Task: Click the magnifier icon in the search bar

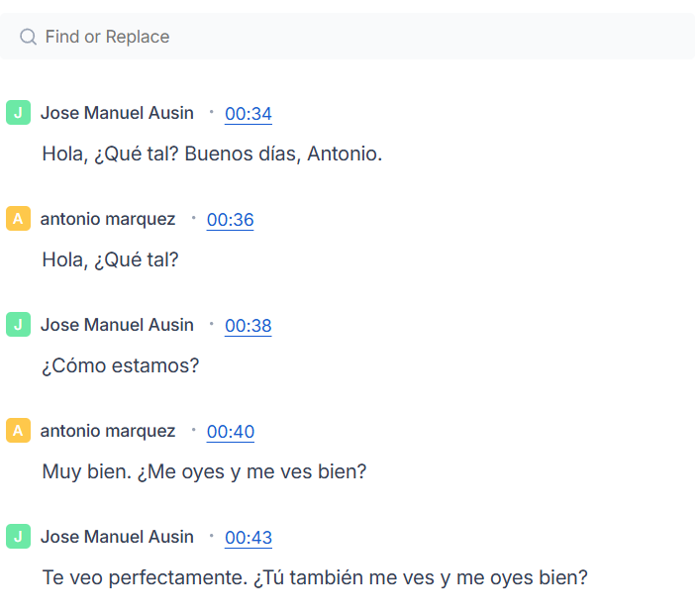Action: (28, 37)
